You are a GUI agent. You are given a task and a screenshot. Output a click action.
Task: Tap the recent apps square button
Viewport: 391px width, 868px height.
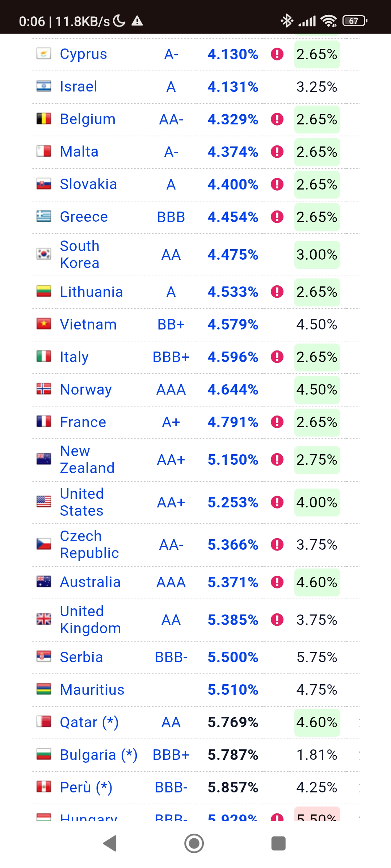(278, 843)
